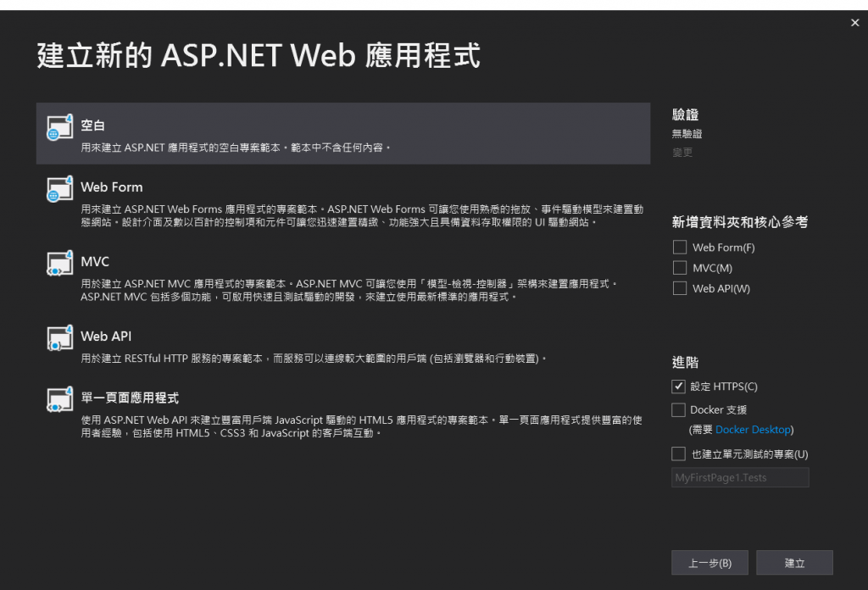
Task: Click the 變更 authentication link
Action: click(x=682, y=153)
